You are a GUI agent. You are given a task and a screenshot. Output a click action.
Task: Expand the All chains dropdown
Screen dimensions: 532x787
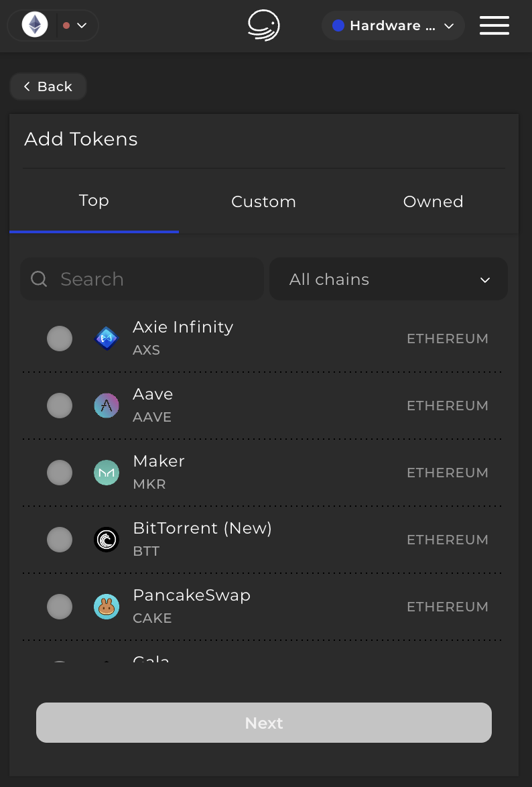tap(389, 279)
